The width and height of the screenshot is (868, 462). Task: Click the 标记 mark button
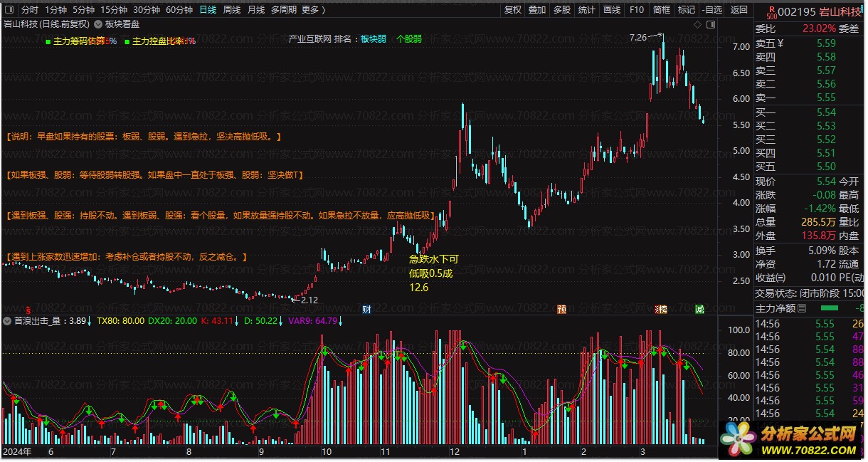click(x=687, y=10)
